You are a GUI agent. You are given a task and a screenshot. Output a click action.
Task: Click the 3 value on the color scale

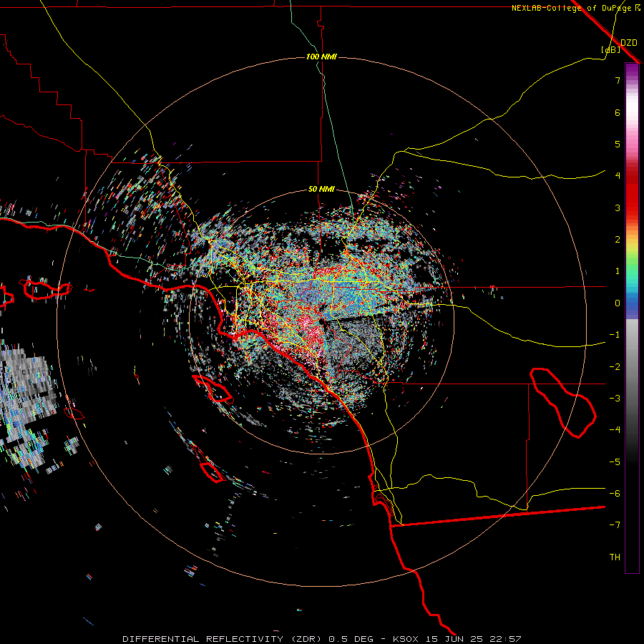click(x=618, y=208)
